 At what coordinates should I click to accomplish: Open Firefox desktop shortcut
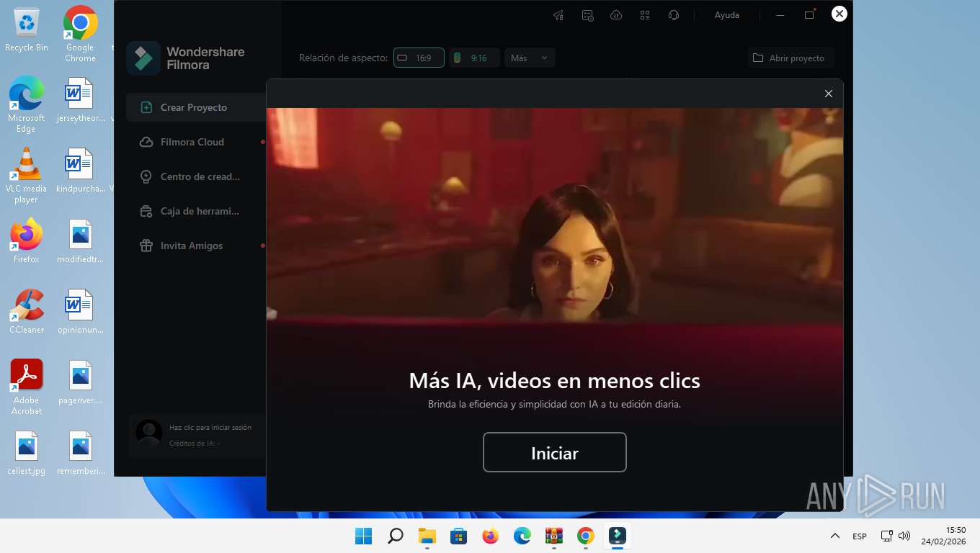27,240
